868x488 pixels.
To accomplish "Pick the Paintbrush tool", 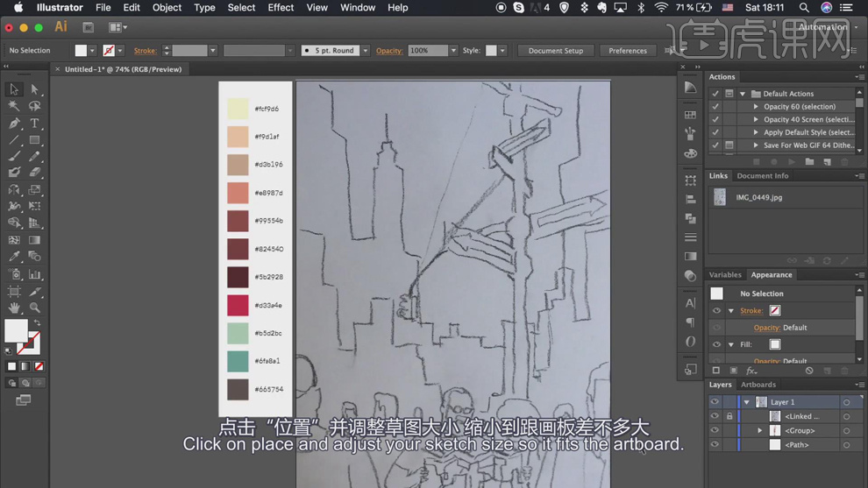I will click(x=14, y=157).
